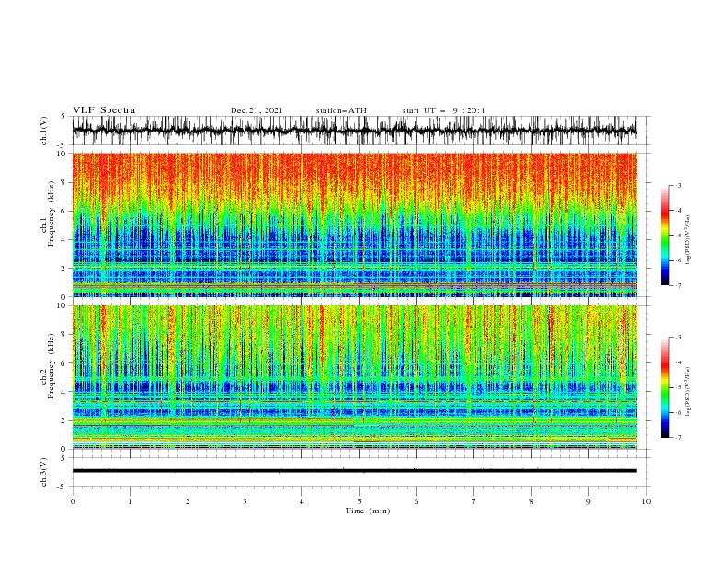Click the "5" tick on ch.1(V) axis

[63, 116]
